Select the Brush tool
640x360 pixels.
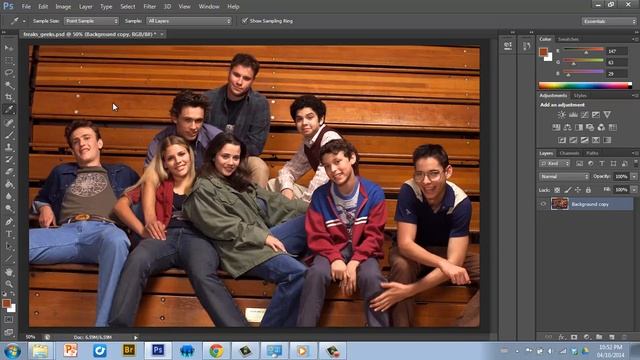(x=9, y=135)
